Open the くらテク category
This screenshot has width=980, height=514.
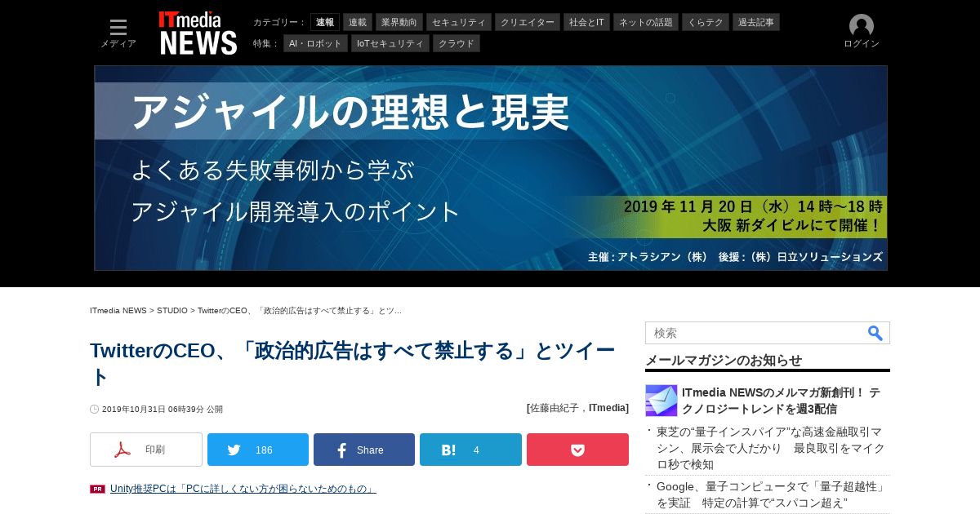click(x=706, y=22)
